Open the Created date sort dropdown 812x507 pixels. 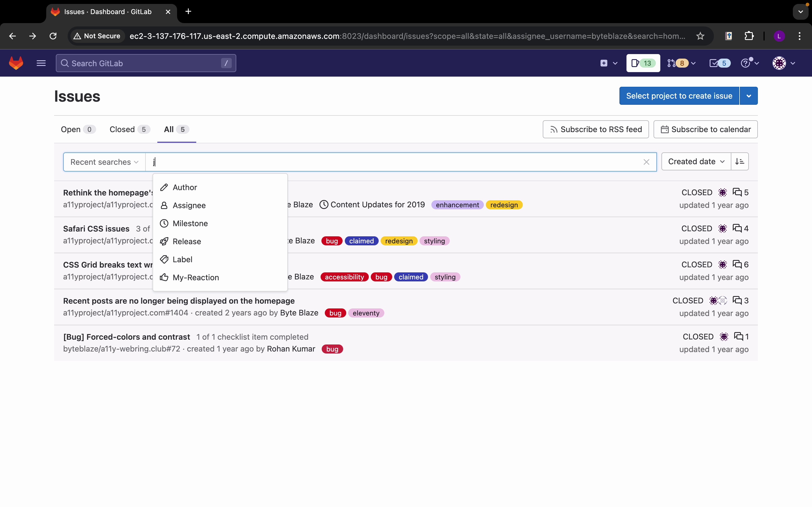click(x=696, y=162)
